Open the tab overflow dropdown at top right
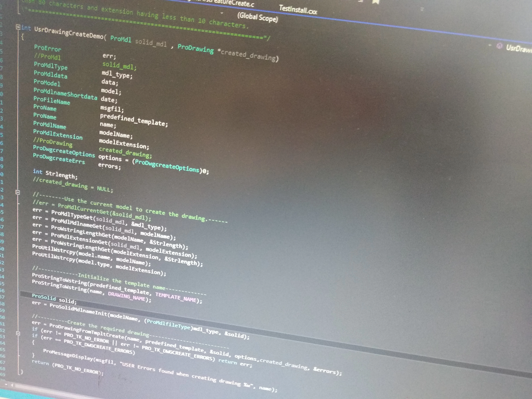The width and height of the screenshot is (532, 399). (x=422, y=9)
